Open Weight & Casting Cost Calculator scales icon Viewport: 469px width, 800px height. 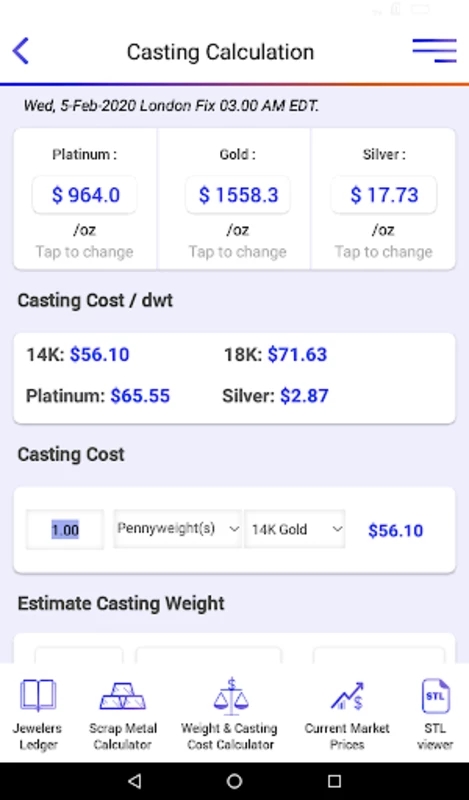pyautogui.click(x=231, y=696)
